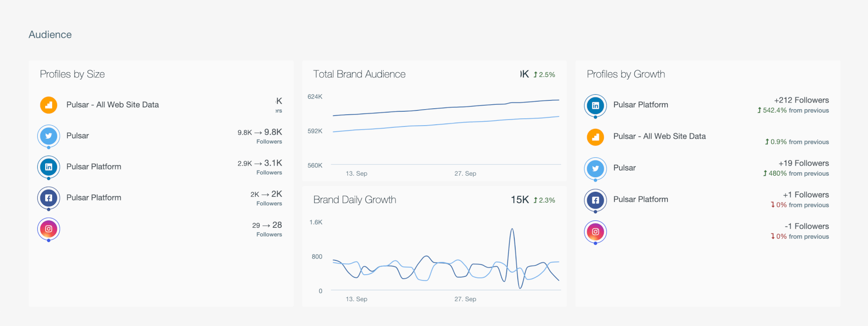Click the Facebook icon in Profiles by Size
Image resolution: width=868 pixels, height=326 pixels.
pyautogui.click(x=49, y=198)
